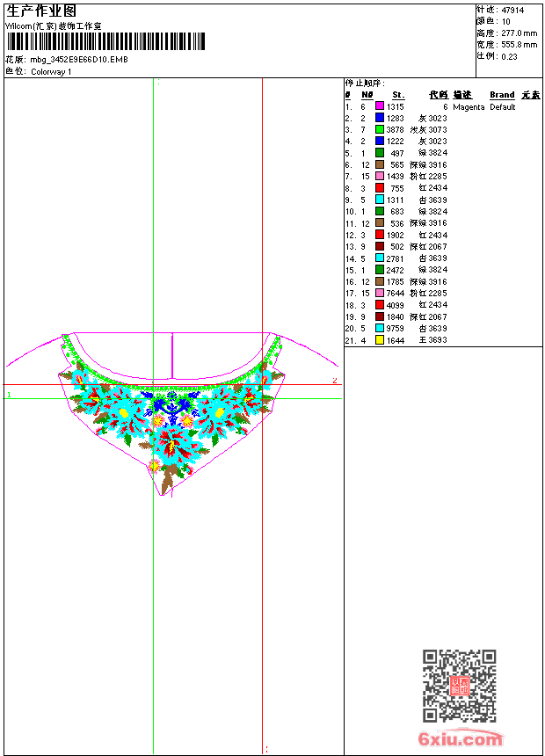Click the green marker labeled 1

point(9,395)
